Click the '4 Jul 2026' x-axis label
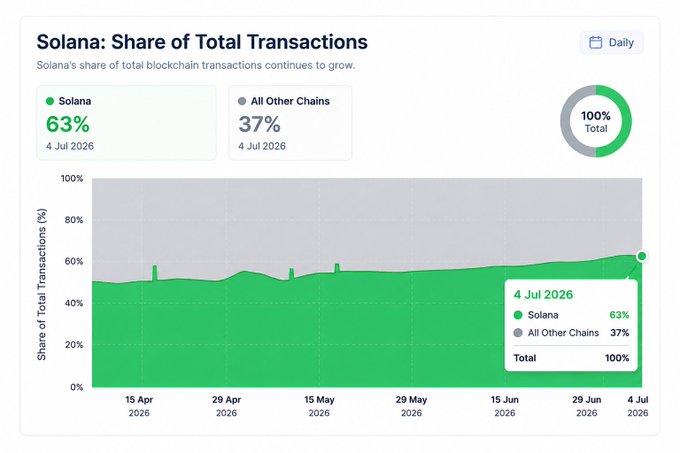Viewport: 680px width, 453px height. 638,406
